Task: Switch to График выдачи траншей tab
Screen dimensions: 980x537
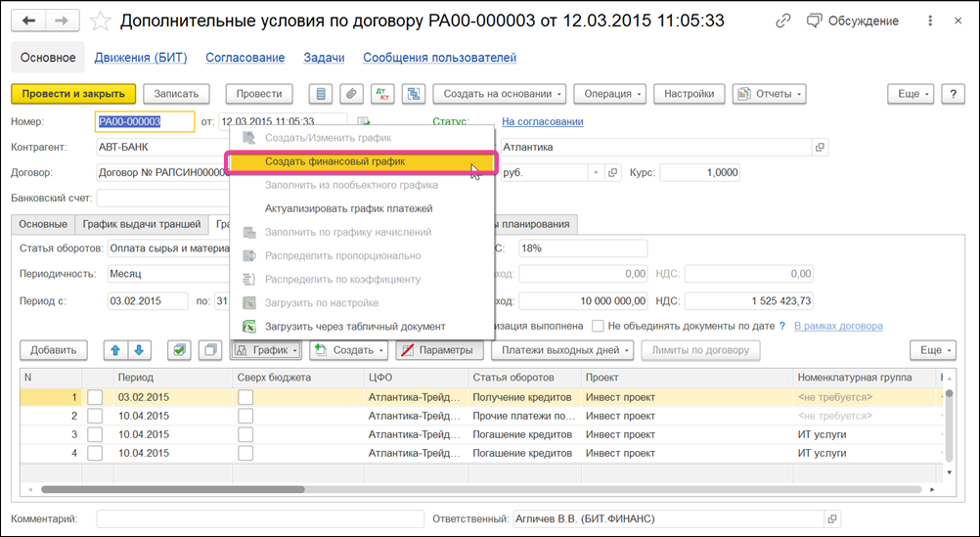Action: (141, 224)
